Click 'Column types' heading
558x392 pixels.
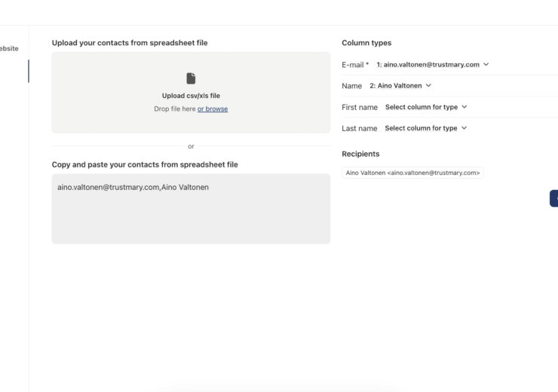366,43
